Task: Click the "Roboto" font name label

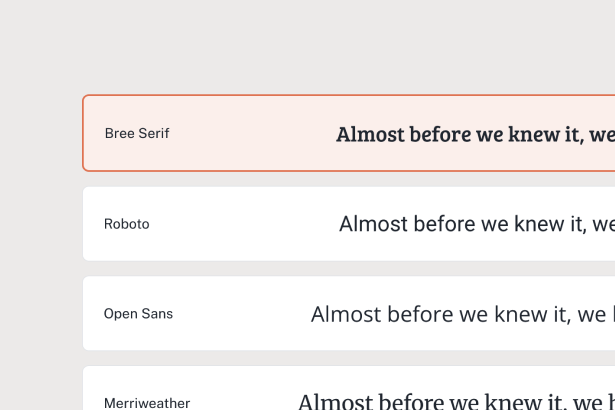Action: click(127, 224)
